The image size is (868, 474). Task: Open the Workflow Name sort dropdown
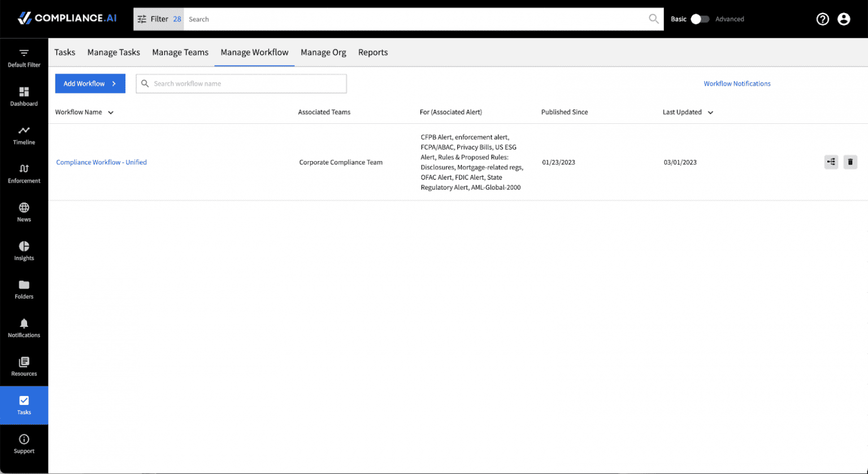(111, 112)
